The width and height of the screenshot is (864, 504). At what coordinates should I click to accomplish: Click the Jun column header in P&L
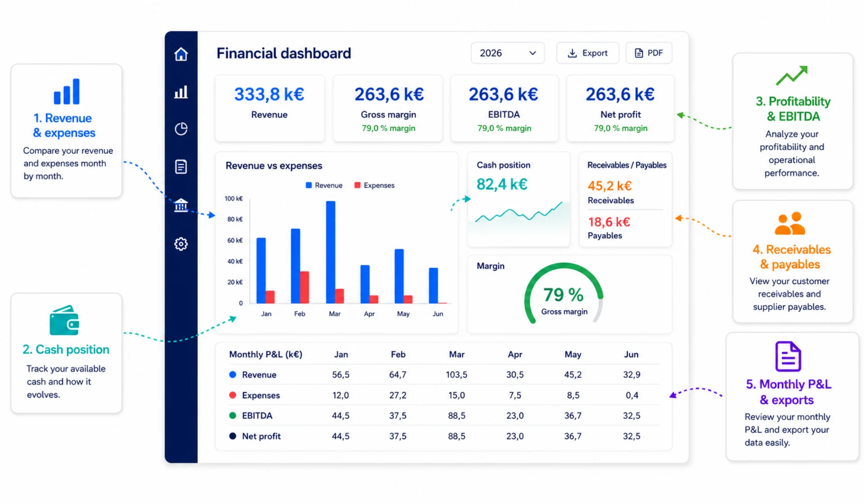pos(631,355)
